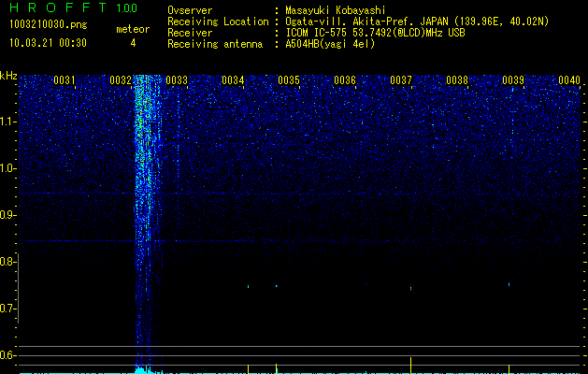588x374 pixels.
Task: Click the tallest yellow detection spike near 0037
Action: (411, 366)
